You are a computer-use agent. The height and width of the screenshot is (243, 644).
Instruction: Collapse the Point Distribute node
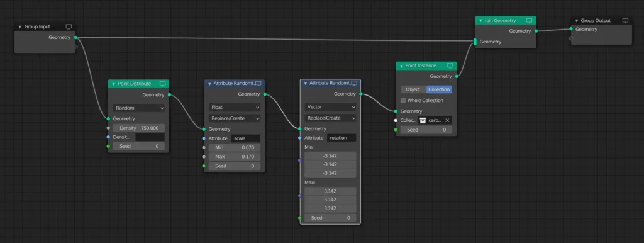(114, 84)
